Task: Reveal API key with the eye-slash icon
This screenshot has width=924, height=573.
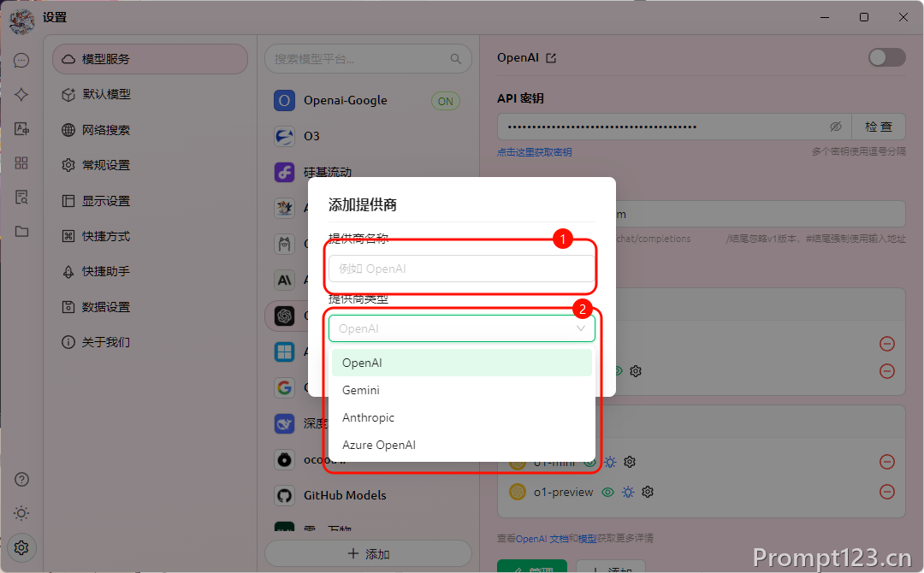Action: click(836, 127)
